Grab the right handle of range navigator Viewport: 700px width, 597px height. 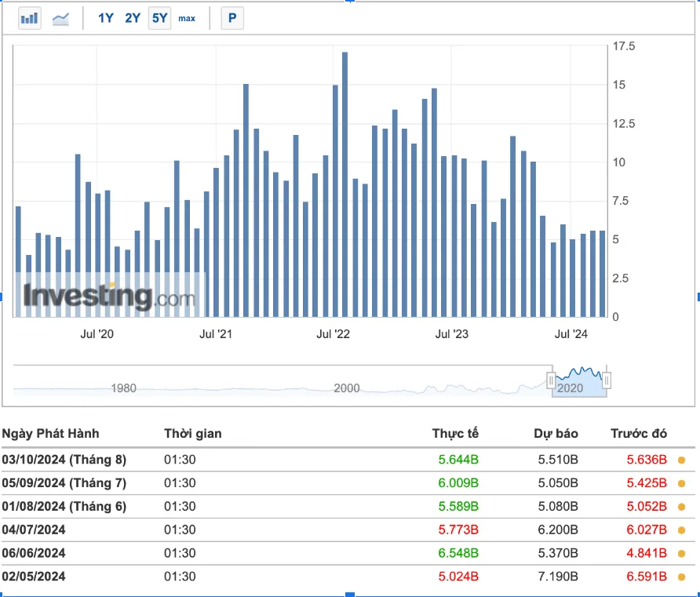607,380
